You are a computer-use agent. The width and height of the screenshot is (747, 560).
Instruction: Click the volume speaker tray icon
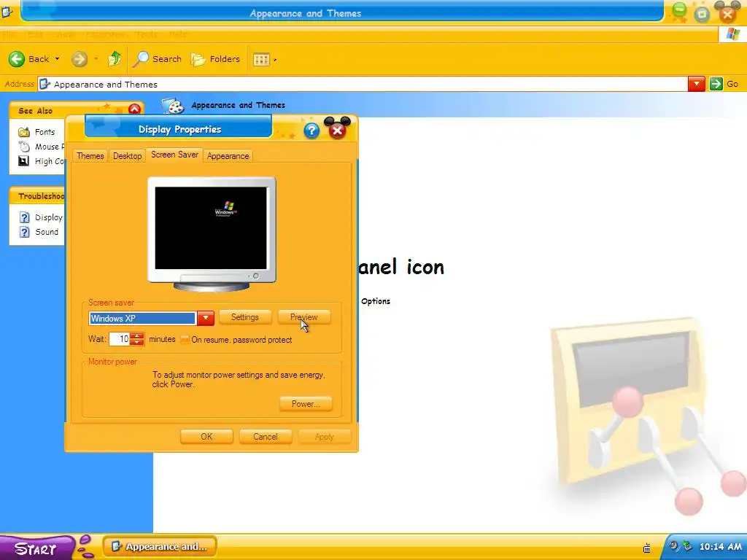[673, 545]
